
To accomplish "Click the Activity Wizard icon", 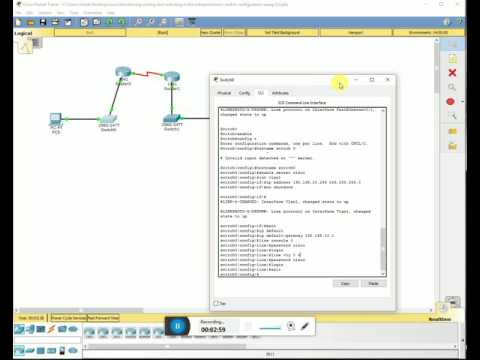I will [x=68, y=22].
